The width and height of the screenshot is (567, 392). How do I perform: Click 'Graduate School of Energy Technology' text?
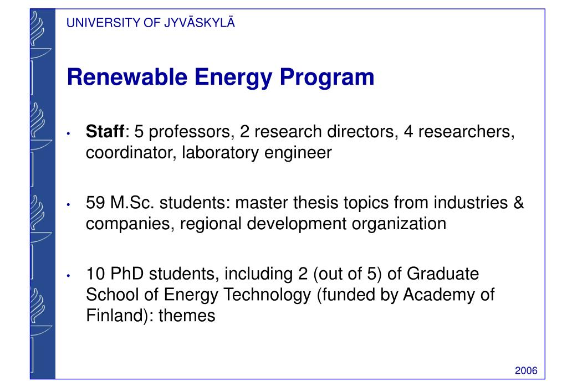click(x=283, y=285)
